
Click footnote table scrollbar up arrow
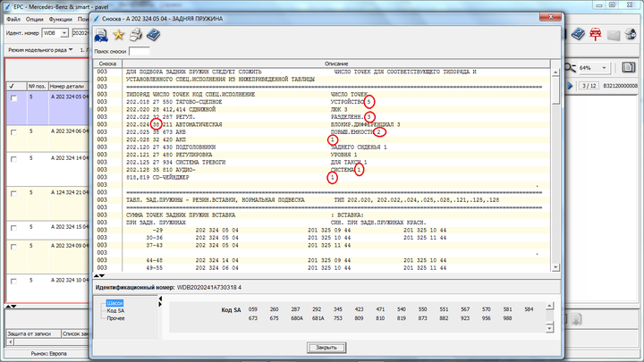click(x=555, y=72)
